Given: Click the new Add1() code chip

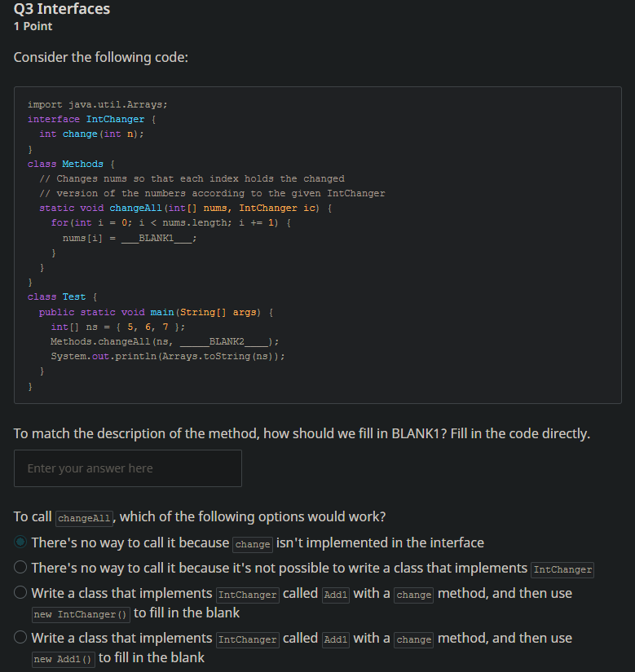Looking at the screenshot, I should 63,659.
